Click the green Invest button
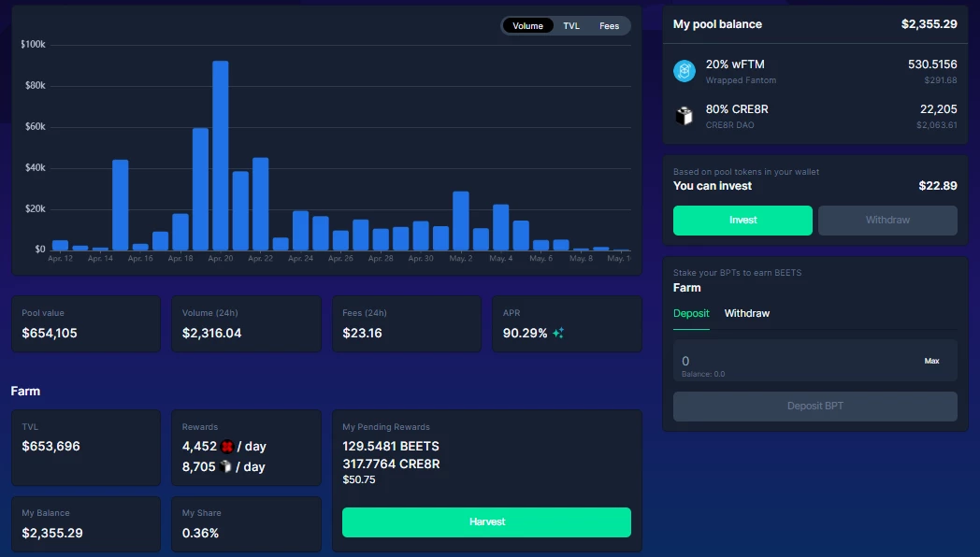980x557 pixels. click(x=742, y=221)
